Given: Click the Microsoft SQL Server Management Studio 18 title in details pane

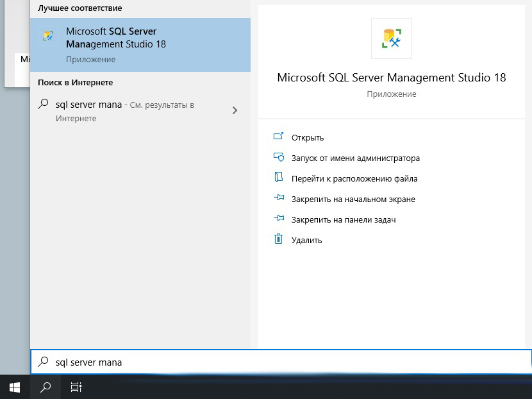Looking at the screenshot, I should coord(392,78).
